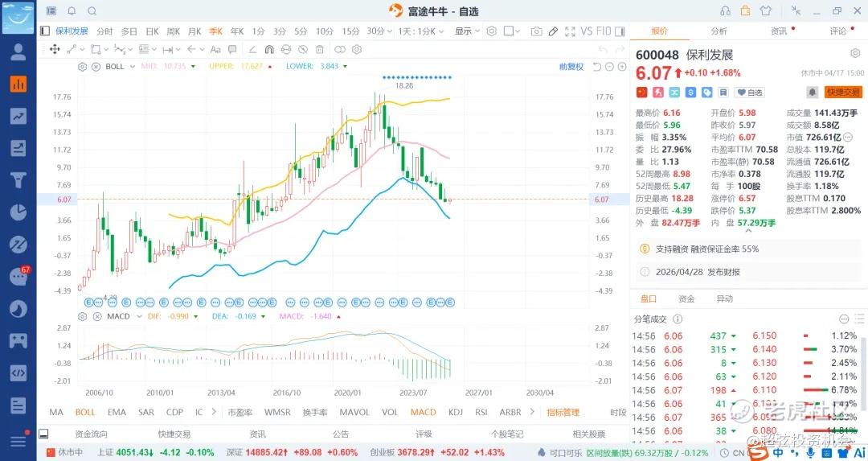Open the 前复权 adjustment dropdown
868x461 pixels.
click(x=575, y=66)
